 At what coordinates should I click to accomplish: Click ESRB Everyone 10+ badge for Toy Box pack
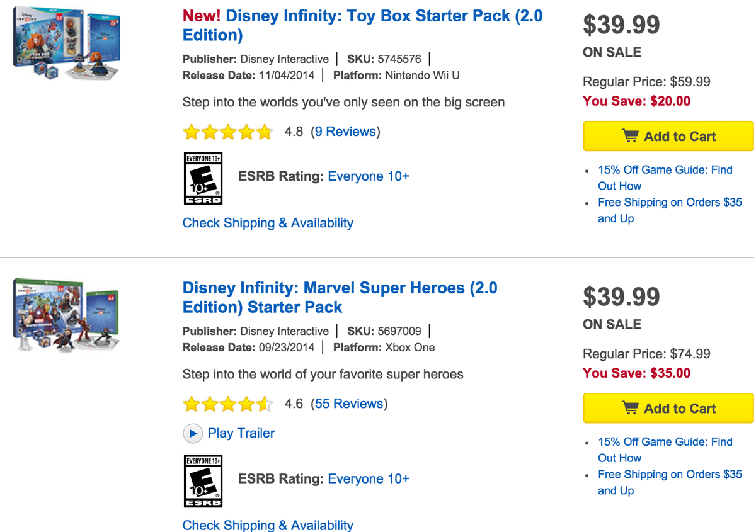click(203, 179)
